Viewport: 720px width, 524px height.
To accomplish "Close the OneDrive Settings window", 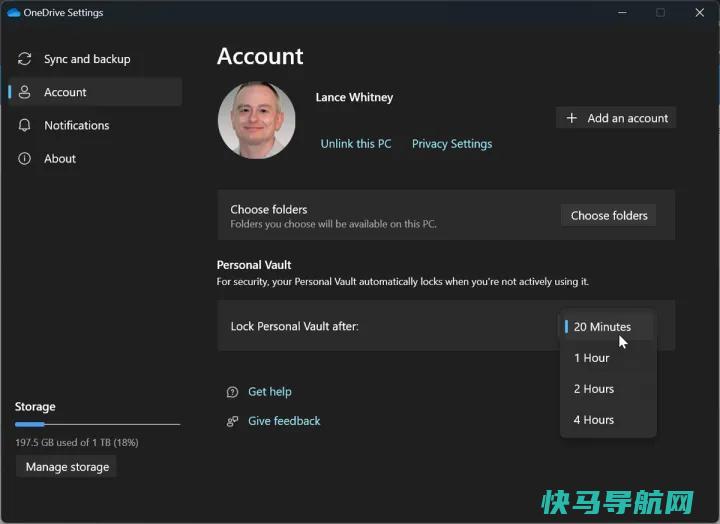I will [x=699, y=12].
